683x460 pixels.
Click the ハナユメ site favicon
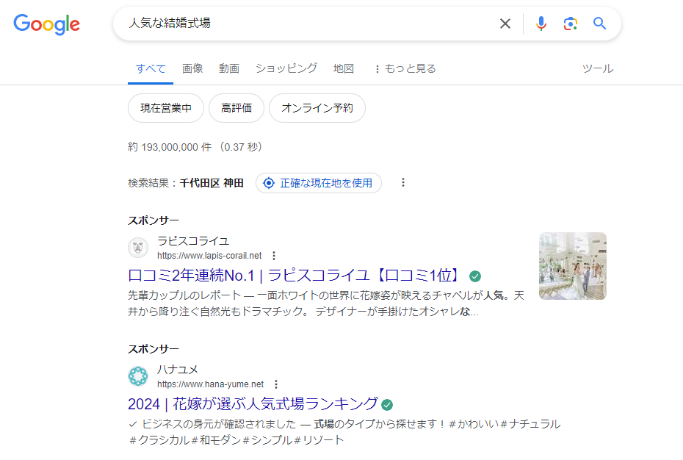pos(138,376)
